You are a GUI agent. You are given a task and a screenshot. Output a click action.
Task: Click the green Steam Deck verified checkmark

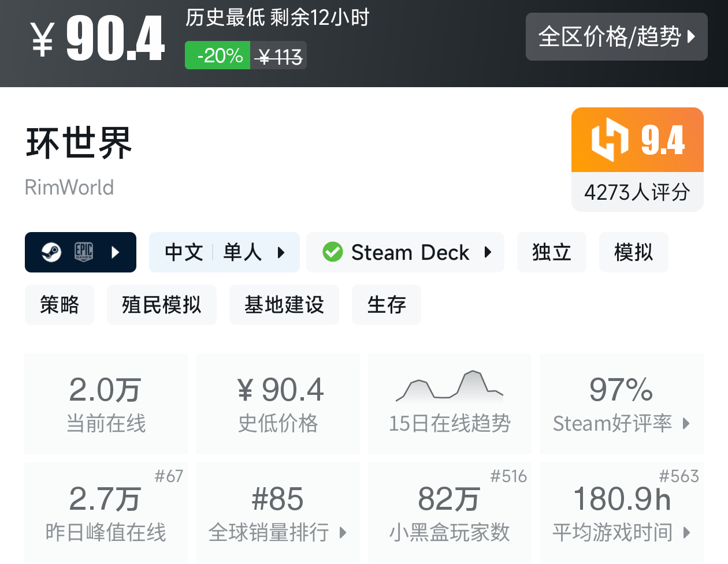333,252
